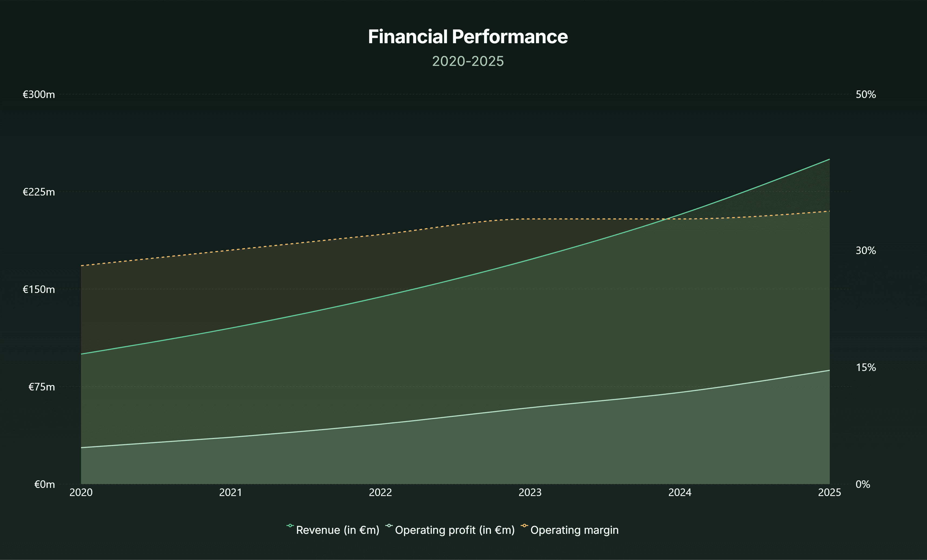Select the 2025 x-axis label
The width and height of the screenshot is (927, 560).
tap(829, 493)
